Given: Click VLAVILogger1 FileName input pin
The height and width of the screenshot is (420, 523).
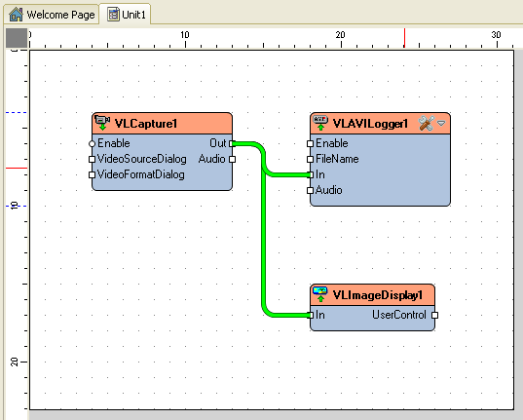Looking at the screenshot, I should tap(311, 159).
